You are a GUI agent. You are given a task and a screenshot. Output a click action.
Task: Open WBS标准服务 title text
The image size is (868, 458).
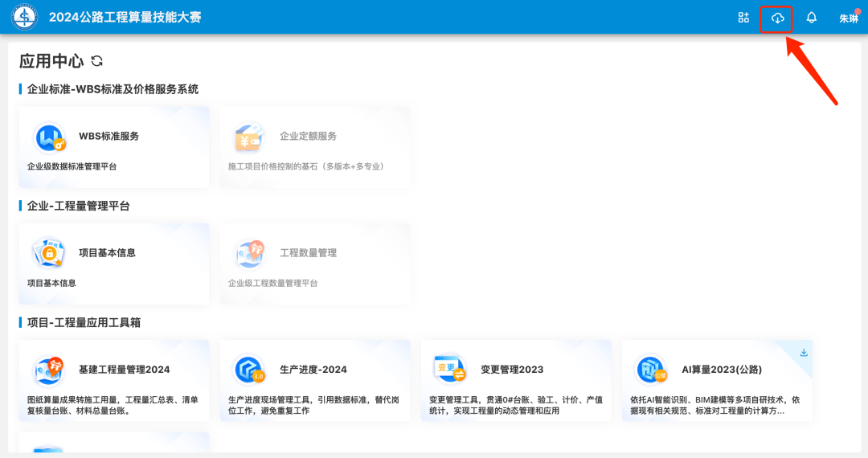(108, 136)
